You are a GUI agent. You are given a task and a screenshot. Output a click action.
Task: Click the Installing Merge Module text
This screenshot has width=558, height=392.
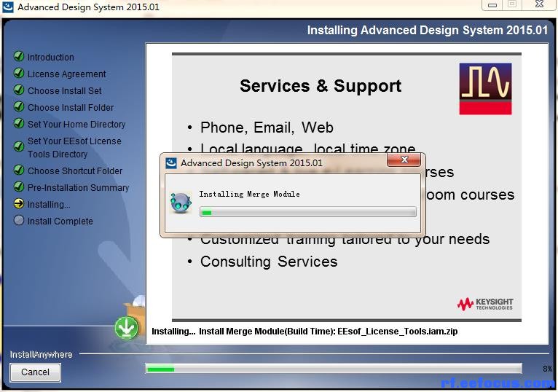point(249,194)
